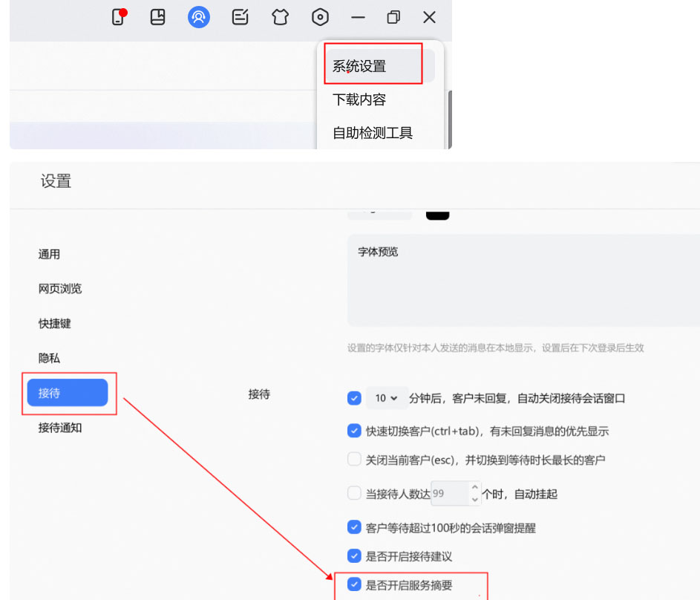This screenshot has width=700, height=600.
Task: Select the blue headset customer service icon
Action: coord(198,17)
